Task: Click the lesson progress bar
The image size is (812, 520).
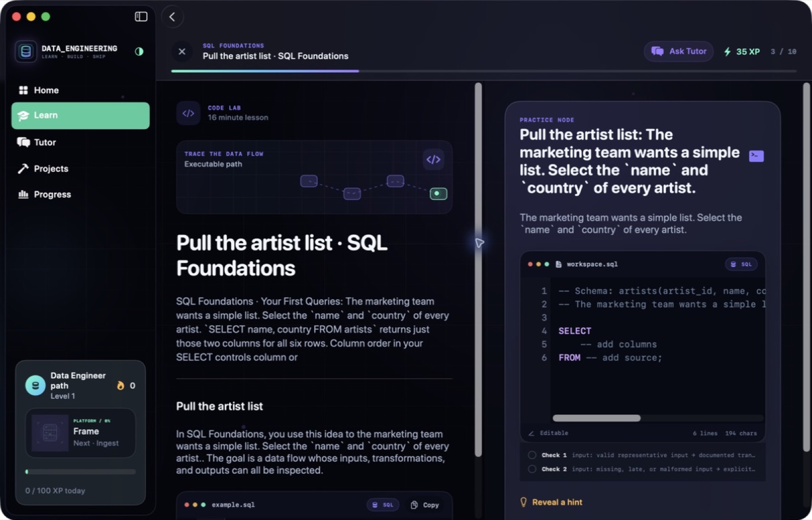Action: coord(484,71)
